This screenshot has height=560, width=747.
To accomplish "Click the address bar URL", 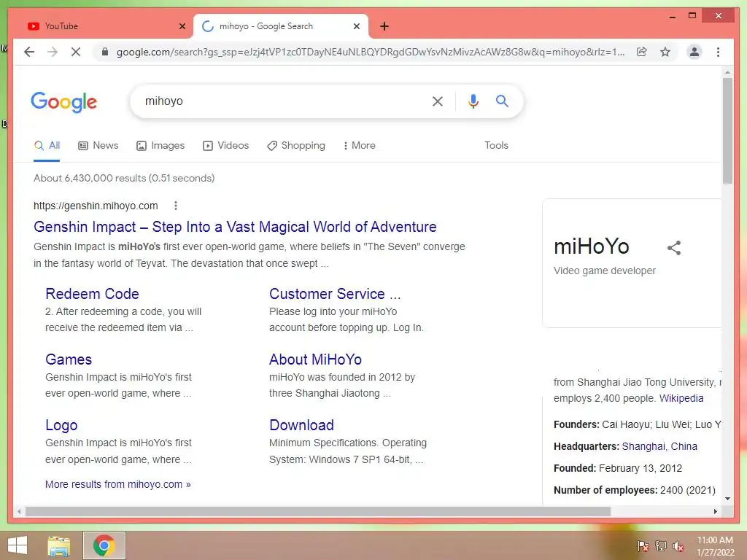I will pyautogui.click(x=370, y=52).
